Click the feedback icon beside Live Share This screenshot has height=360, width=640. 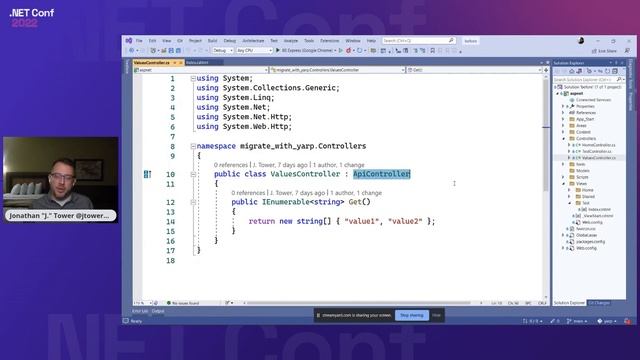tap(627, 51)
